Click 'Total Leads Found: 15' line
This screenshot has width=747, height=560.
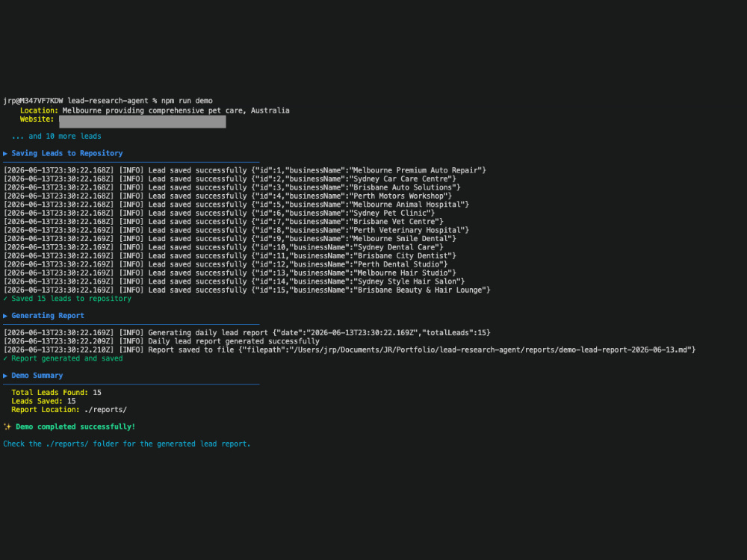click(x=56, y=393)
